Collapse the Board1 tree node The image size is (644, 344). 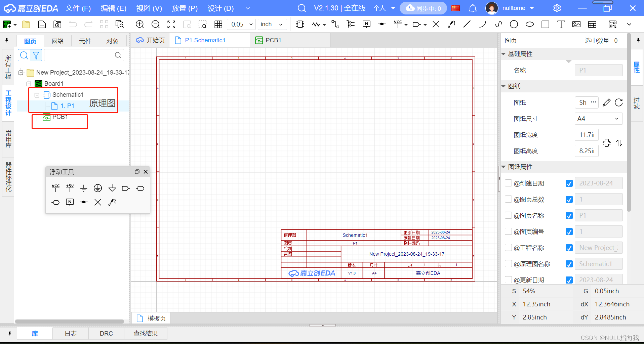pyautogui.click(x=29, y=84)
